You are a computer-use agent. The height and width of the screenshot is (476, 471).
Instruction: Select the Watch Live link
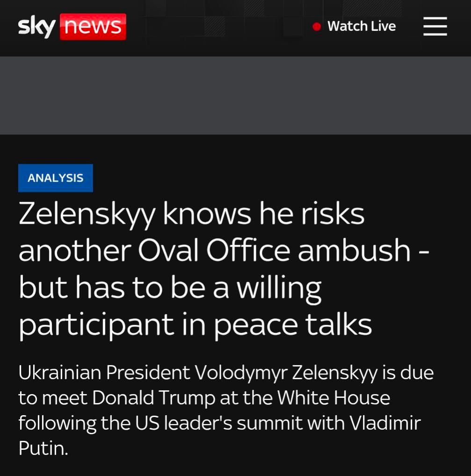point(354,26)
